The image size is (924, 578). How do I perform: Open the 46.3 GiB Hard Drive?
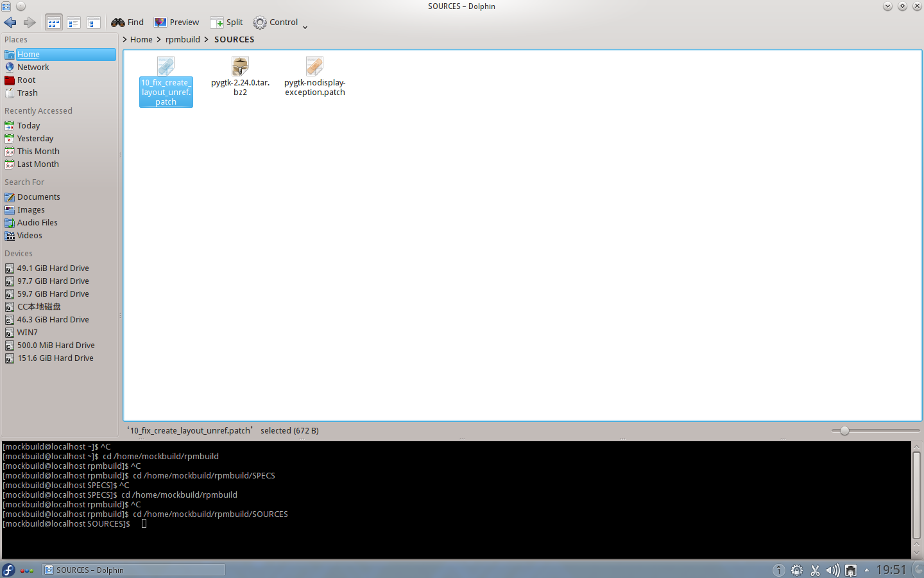(x=60, y=320)
